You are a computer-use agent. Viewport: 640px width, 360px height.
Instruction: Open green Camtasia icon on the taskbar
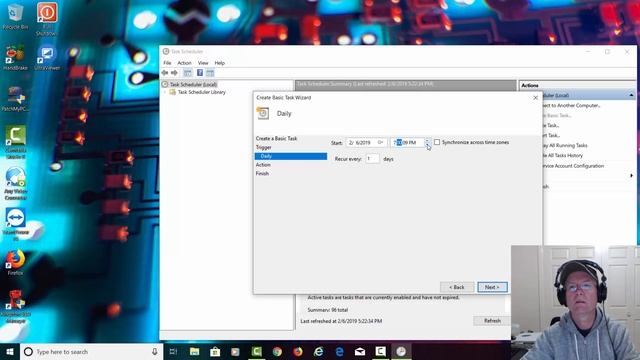256,351
